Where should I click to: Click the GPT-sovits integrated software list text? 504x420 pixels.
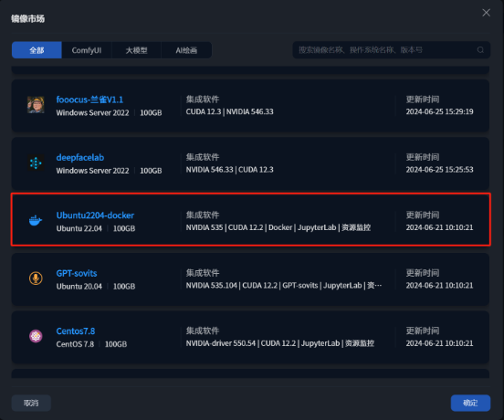[283, 286]
